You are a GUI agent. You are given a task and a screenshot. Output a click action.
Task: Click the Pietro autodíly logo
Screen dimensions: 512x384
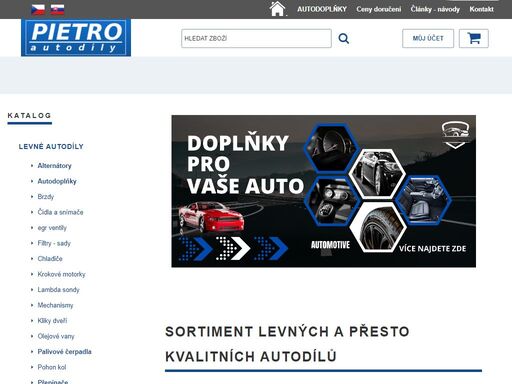[x=76, y=38]
